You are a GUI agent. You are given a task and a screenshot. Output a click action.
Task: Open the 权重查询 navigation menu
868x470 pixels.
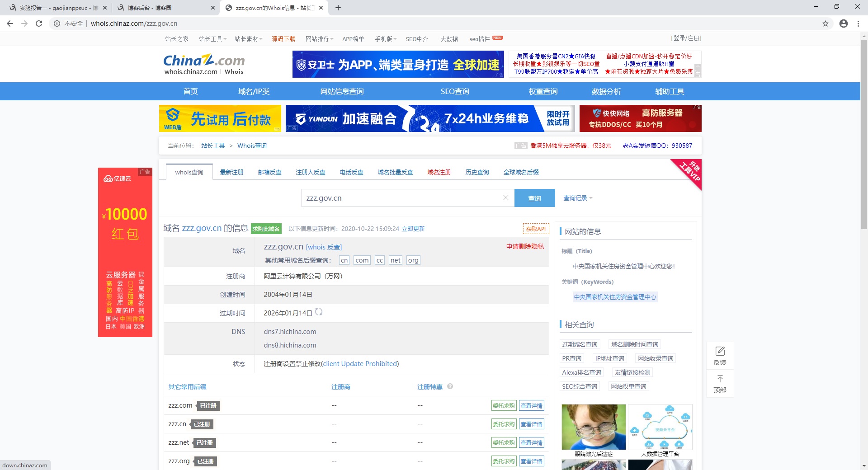[x=543, y=91]
